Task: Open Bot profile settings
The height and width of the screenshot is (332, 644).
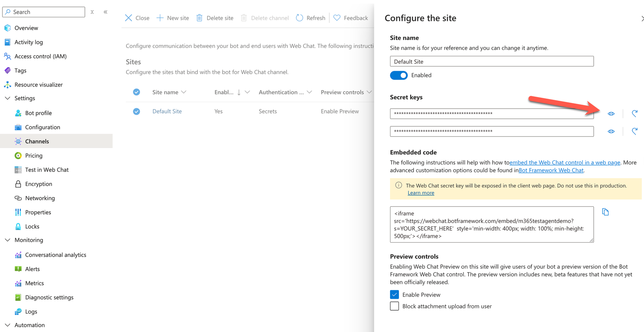Action: tap(39, 113)
